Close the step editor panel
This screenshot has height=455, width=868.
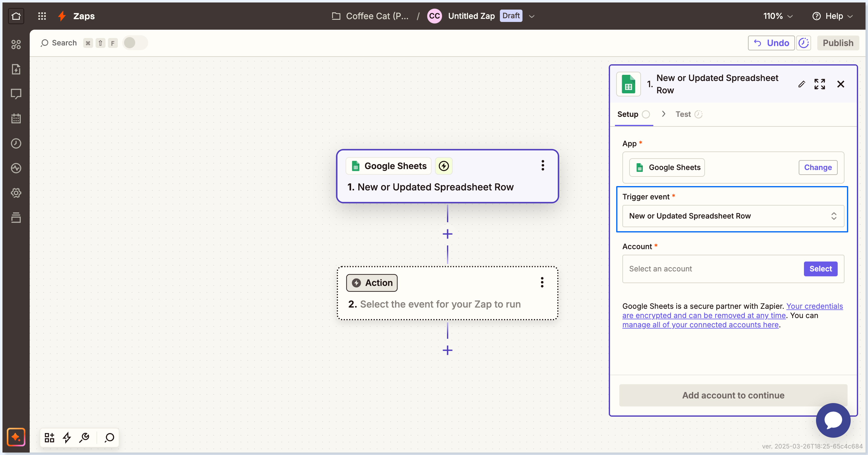click(x=841, y=84)
